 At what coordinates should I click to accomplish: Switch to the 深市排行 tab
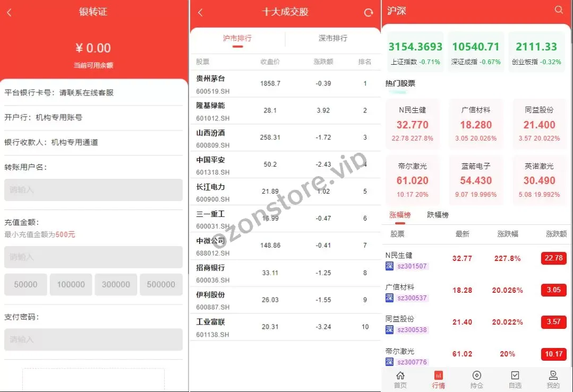click(332, 39)
